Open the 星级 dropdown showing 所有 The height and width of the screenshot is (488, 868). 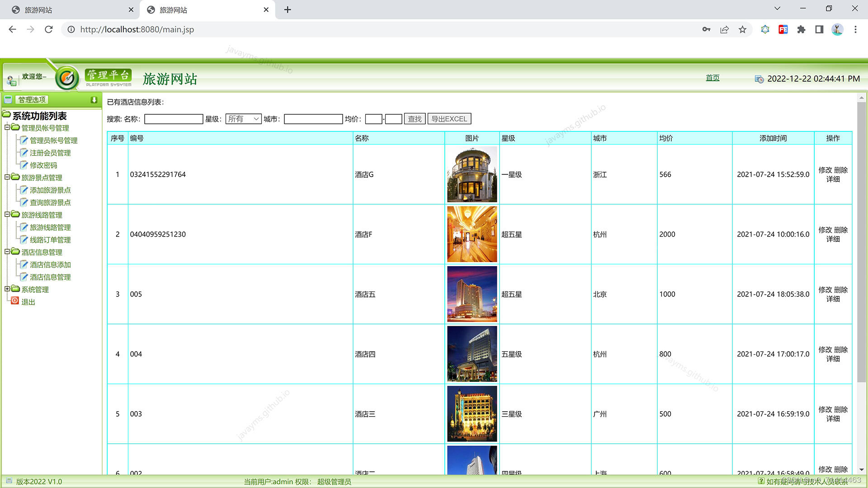tap(243, 119)
